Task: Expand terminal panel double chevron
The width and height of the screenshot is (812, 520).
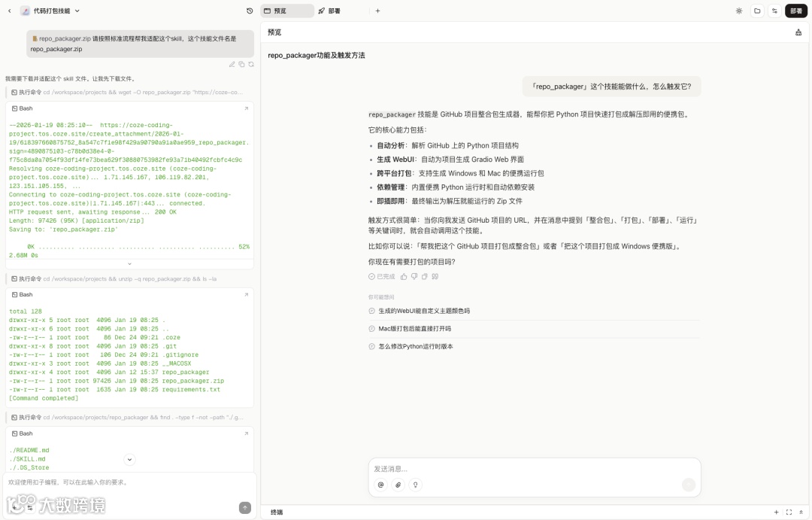Action: (x=801, y=512)
